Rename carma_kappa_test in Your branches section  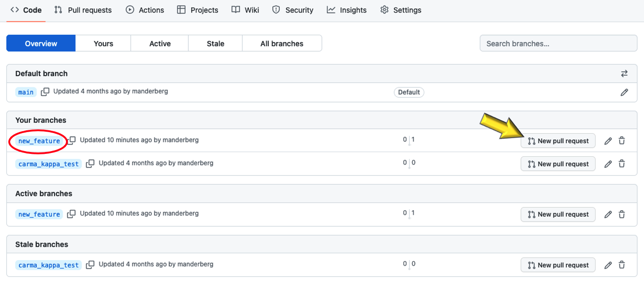(x=608, y=164)
